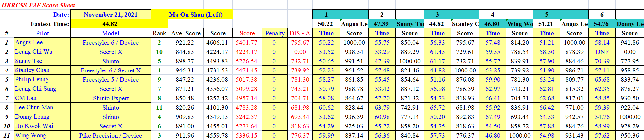Screen dimensions: 644x140
Task: Select round 1 time '53.52'
Action: (x=326, y=52)
